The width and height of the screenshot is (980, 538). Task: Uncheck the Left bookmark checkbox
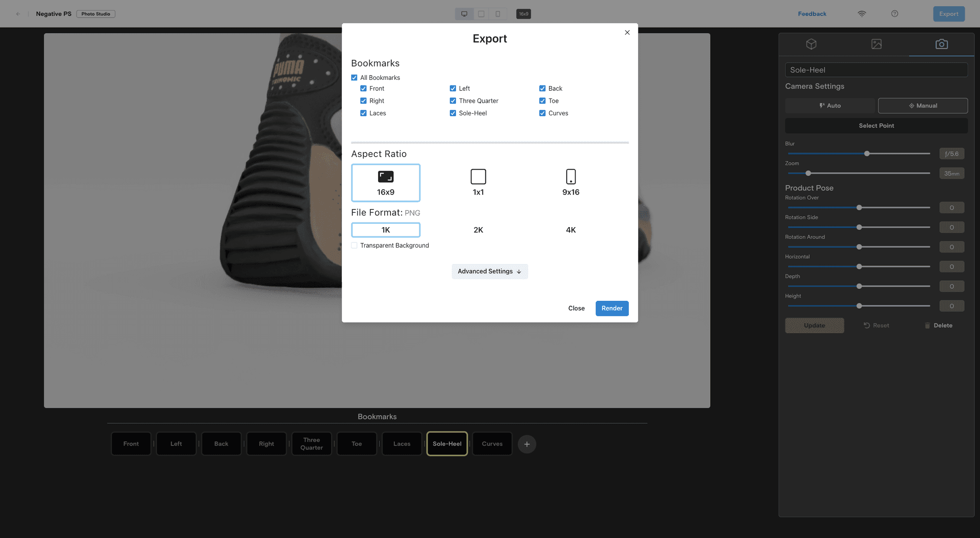click(453, 88)
